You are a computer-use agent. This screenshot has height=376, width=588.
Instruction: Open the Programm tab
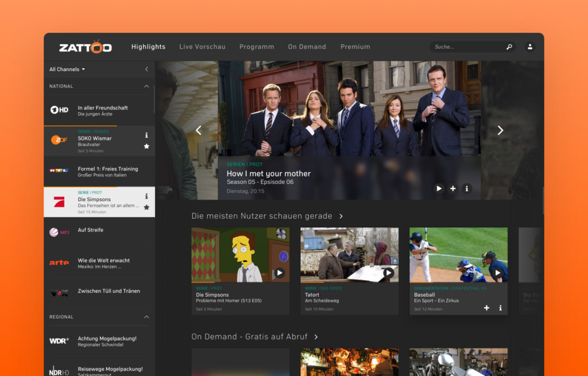coord(257,47)
